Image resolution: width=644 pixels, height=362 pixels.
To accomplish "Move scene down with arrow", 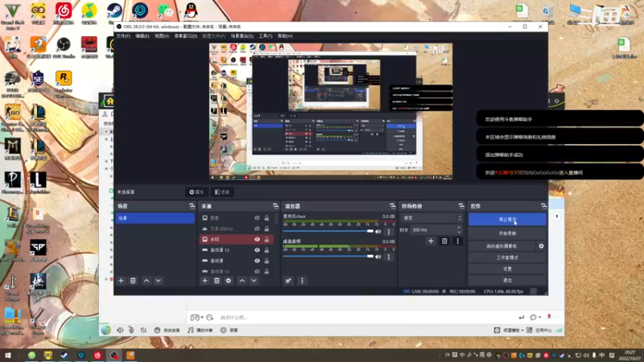I will (158, 281).
